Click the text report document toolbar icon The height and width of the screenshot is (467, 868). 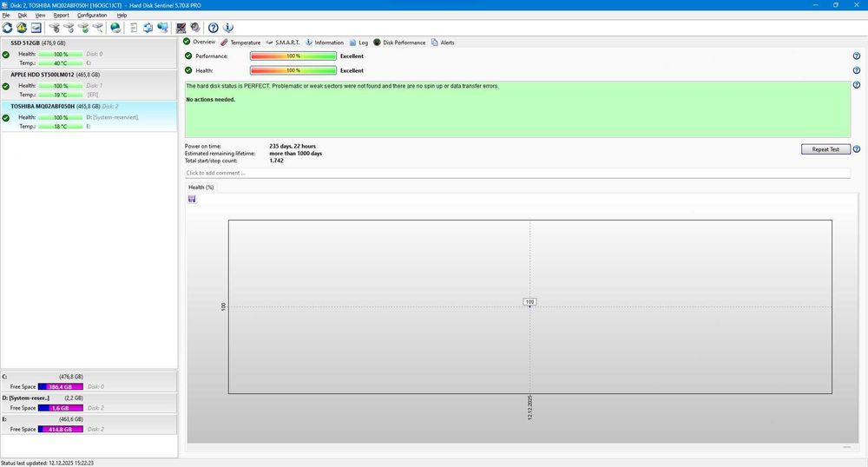[134, 28]
